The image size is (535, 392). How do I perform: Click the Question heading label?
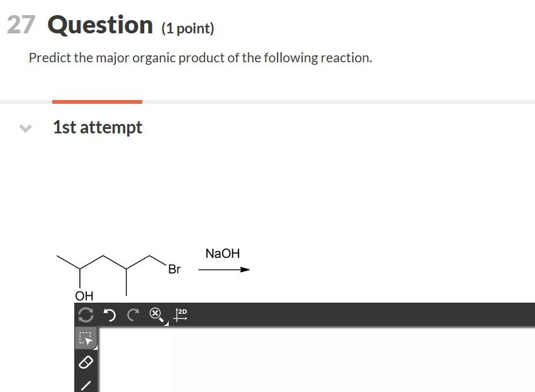click(x=101, y=25)
